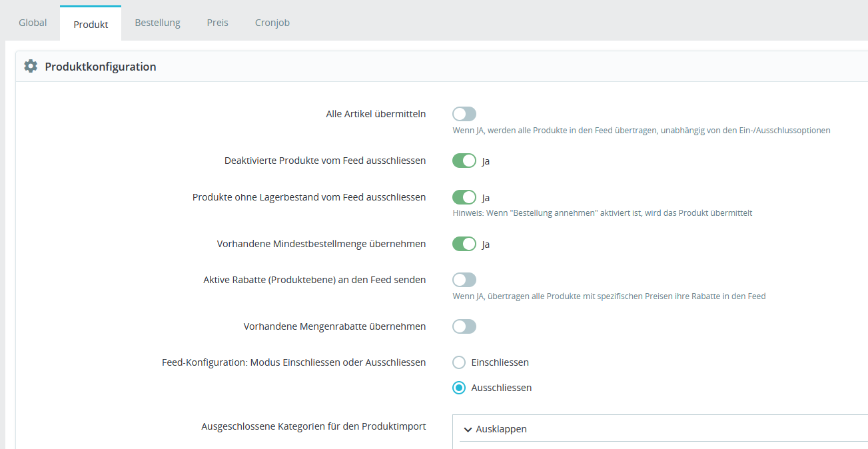Screen dimensions: 868x449
Task: Select the Produkt tab
Action: pyautogui.click(x=91, y=24)
